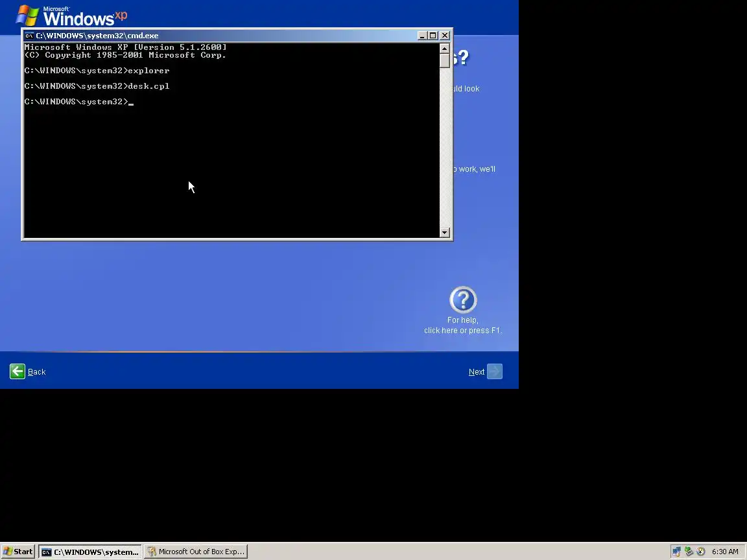Click the Copyright 1985-2001 Microsoft Corp. line
The width and height of the screenshot is (747, 560).
[125, 55]
